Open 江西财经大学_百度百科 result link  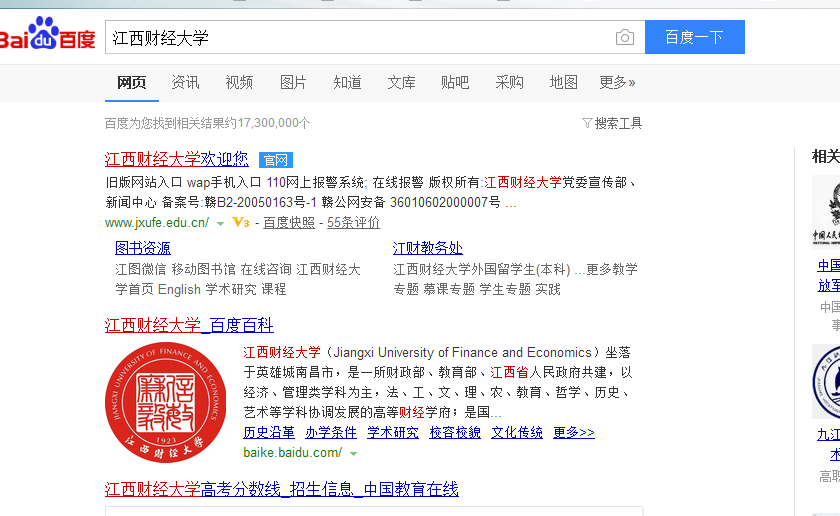189,325
